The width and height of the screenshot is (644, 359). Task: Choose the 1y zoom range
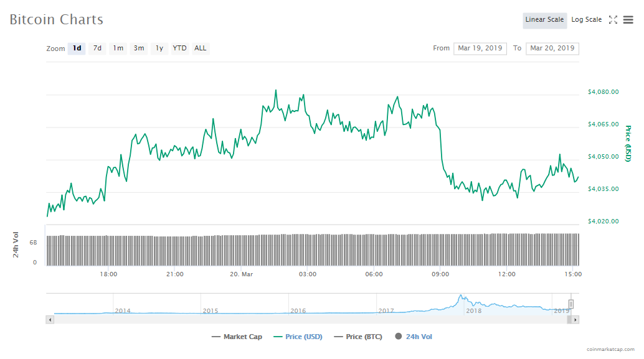tap(159, 49)
